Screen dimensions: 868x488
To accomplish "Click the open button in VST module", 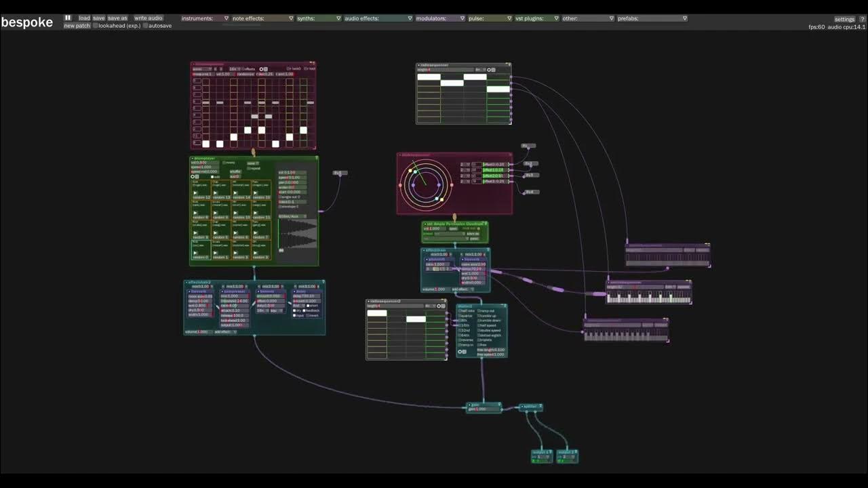I will [453, 229].
